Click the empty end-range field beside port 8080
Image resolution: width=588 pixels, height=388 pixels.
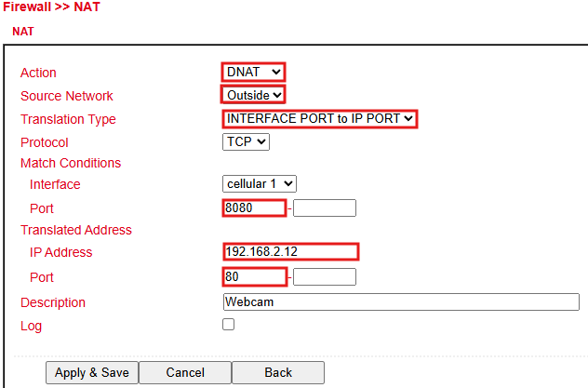[x=324, y=207]
